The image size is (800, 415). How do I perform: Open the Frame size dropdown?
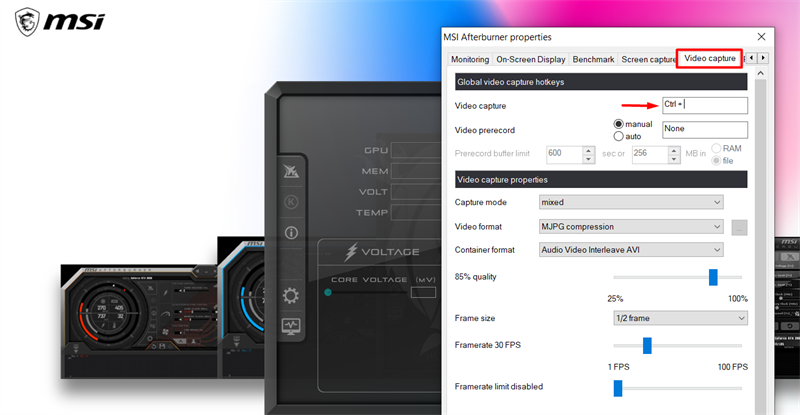click(x=680, y=318)
